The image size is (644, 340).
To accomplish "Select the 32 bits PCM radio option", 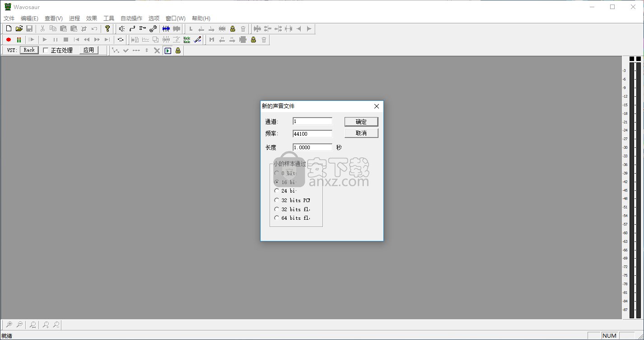I will [x=277, y=200].
